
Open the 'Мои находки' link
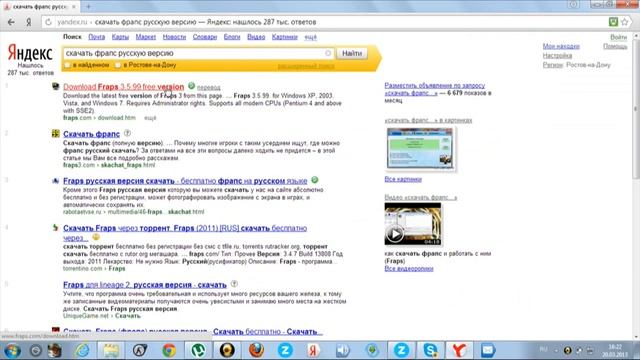click(x=561, y=46)
